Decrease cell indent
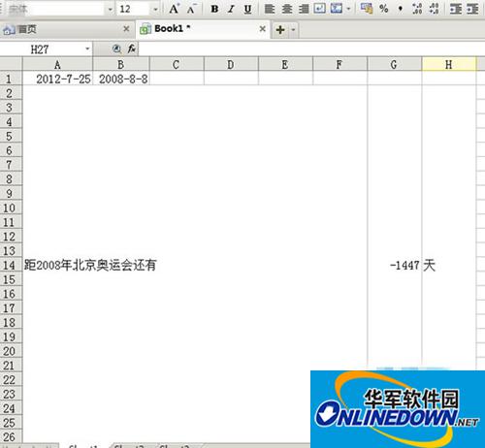Viewport: 485px width, 448px height. [456, 9]
